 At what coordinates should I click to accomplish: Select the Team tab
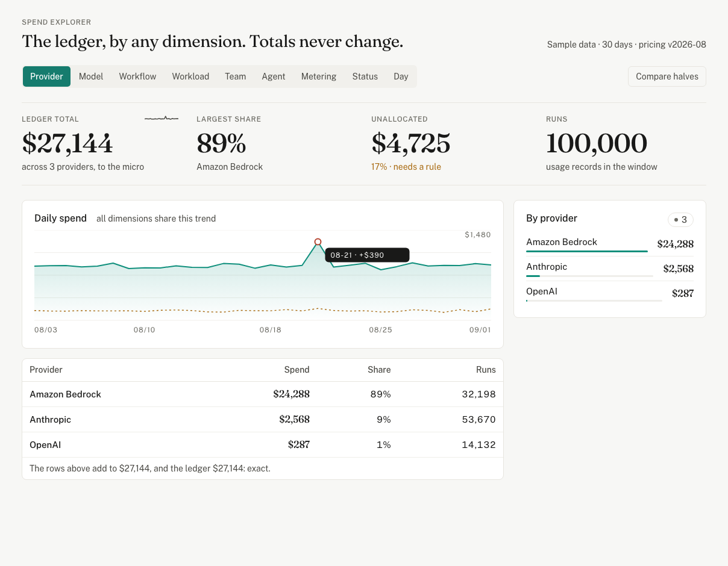236,76
